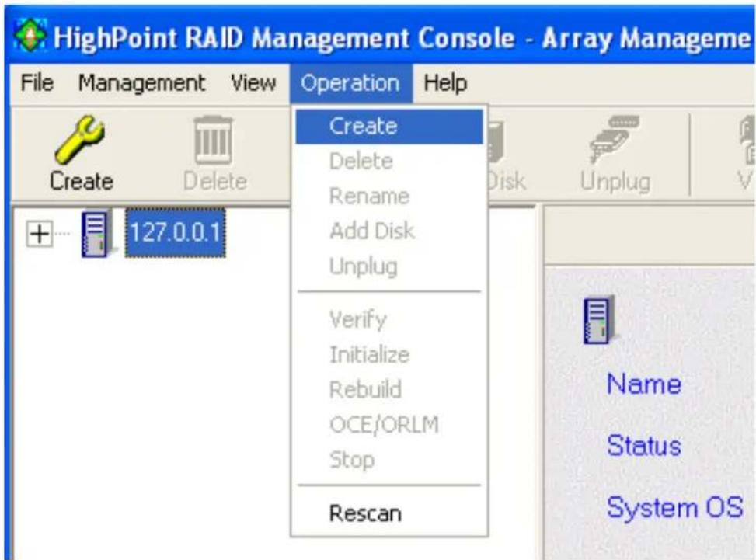Click the HighPoint application icon in title bar

pos(30,35)
